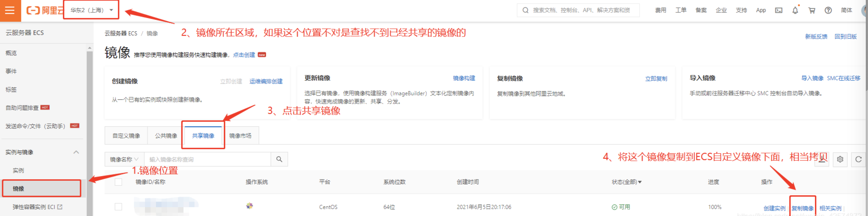Image resolution: width=868 pixels, height=216 pixels.
Task: Click 新版反馈 link
Action: coord(816,36)
